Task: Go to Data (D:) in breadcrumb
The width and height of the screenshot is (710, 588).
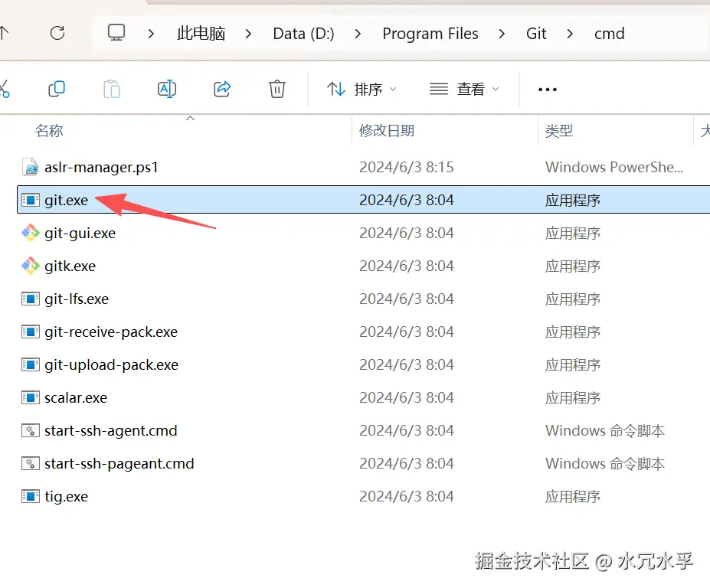Action: tap(303, 34)
